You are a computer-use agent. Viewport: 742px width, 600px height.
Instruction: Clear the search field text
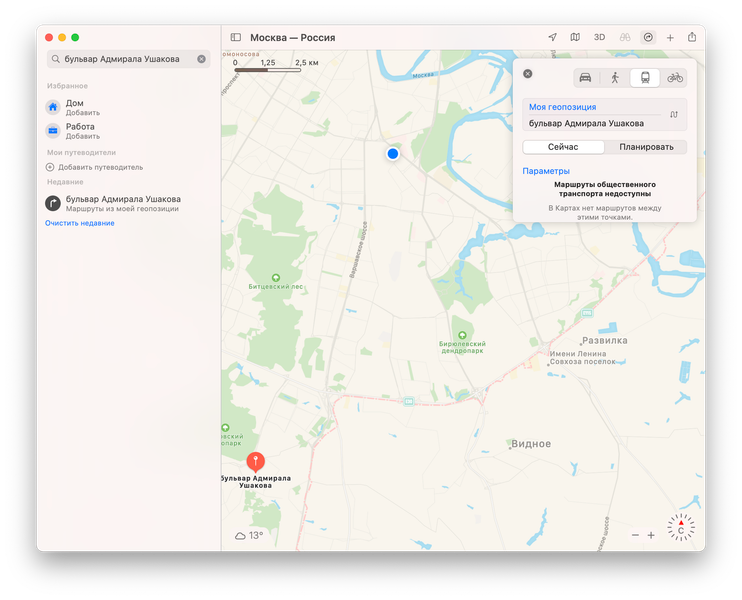point(202,59)
